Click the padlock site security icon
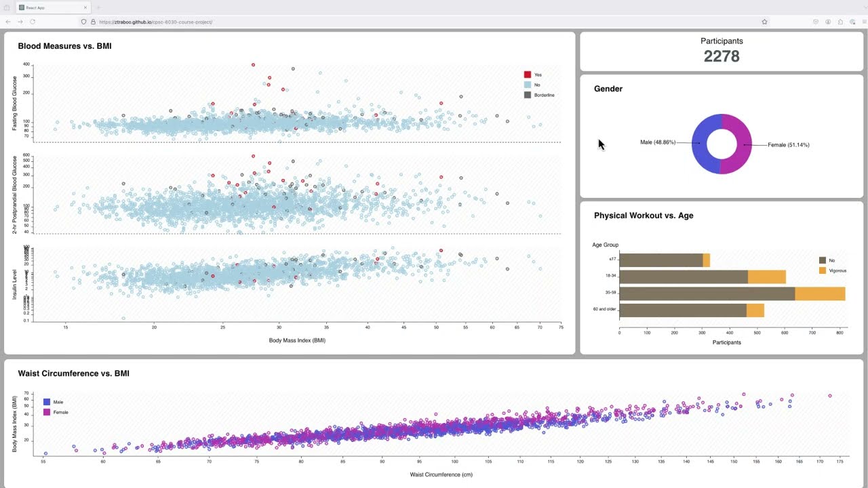The image size is (868, 488). coord(93,22)
